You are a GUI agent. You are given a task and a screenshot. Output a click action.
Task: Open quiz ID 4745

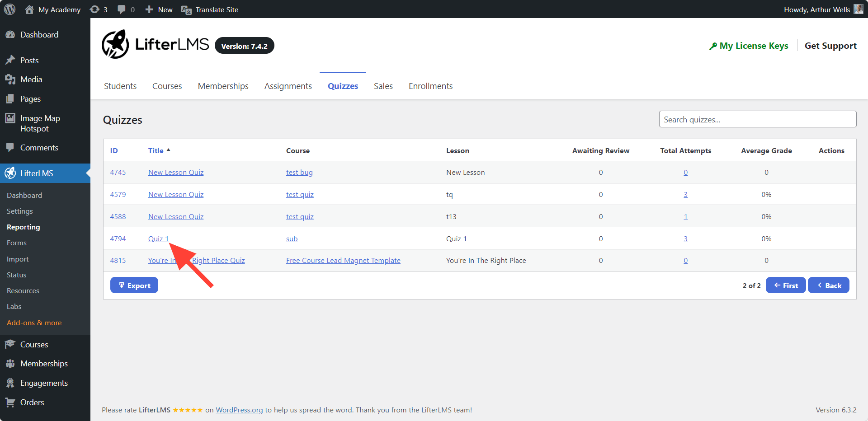(x=118, y=172)
